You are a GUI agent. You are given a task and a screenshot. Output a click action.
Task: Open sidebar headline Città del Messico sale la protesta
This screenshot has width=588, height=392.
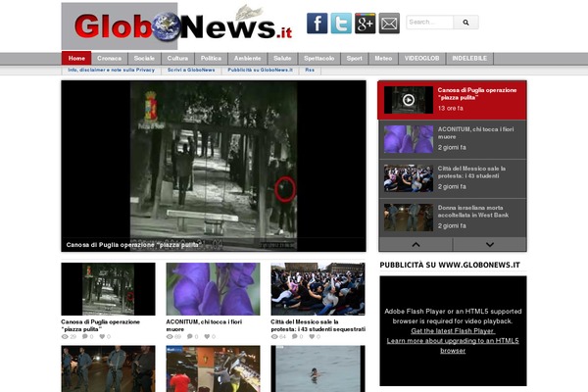[471, 172]
